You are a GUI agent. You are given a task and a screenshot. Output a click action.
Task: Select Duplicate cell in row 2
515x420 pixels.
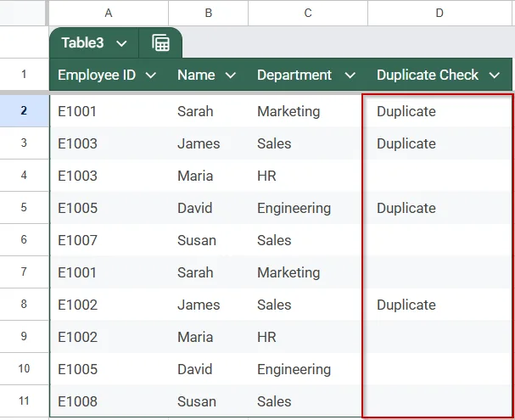[x=440, y=111]
